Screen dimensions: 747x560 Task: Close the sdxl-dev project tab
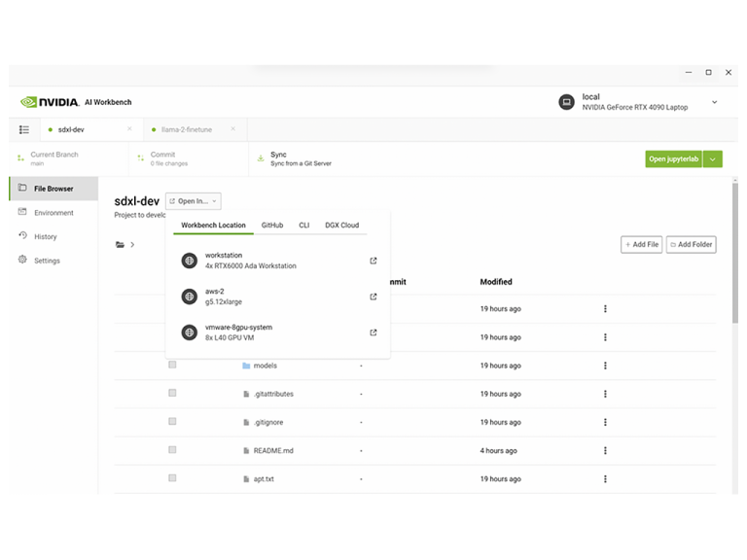129,129
